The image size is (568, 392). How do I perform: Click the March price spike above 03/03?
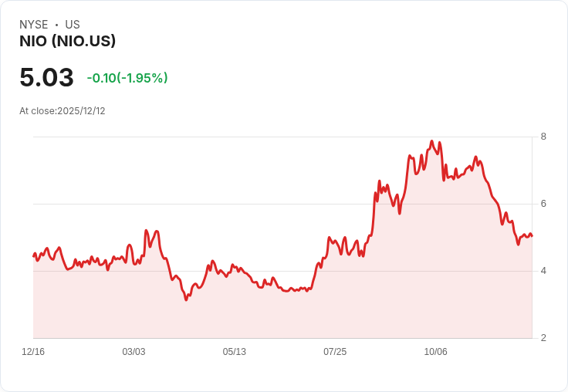coord(147,231)
